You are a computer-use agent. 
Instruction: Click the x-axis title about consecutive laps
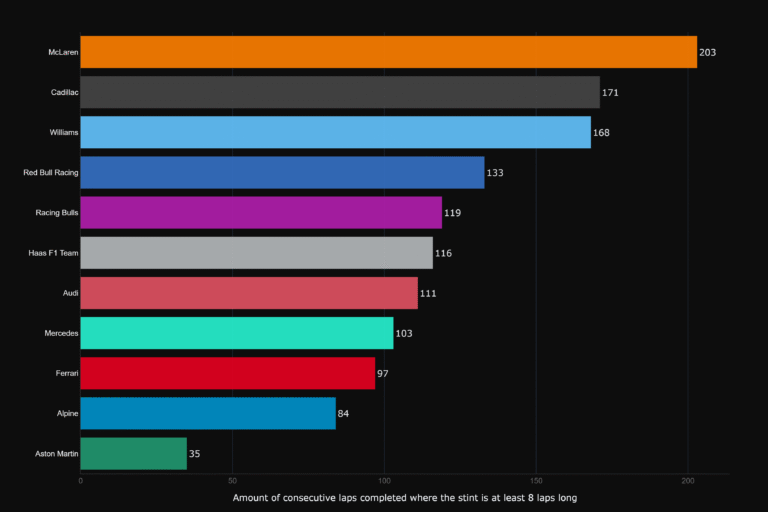(x=404, y=497)
